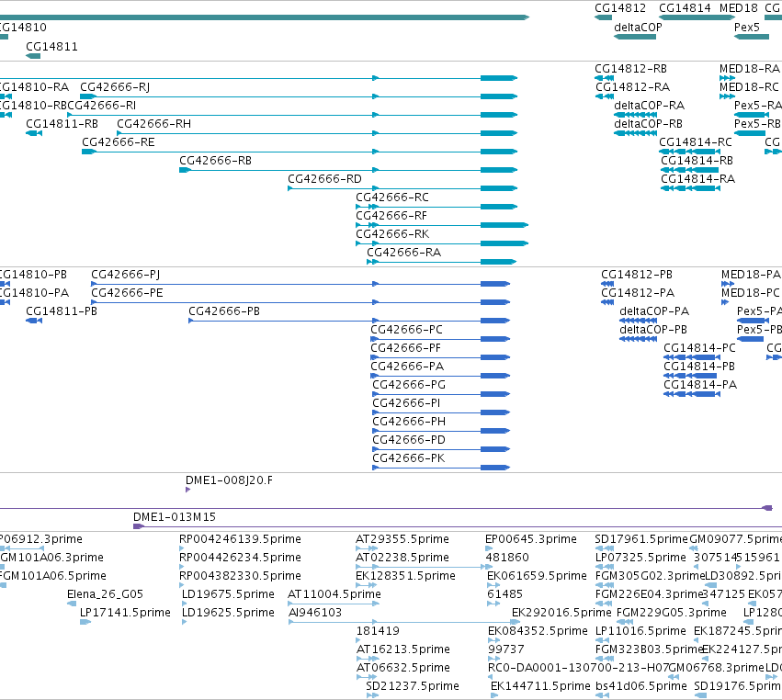Select the CG42666-RK transcript label
The height and width of the screenshot is (700, 782).
tap(392, 235)
